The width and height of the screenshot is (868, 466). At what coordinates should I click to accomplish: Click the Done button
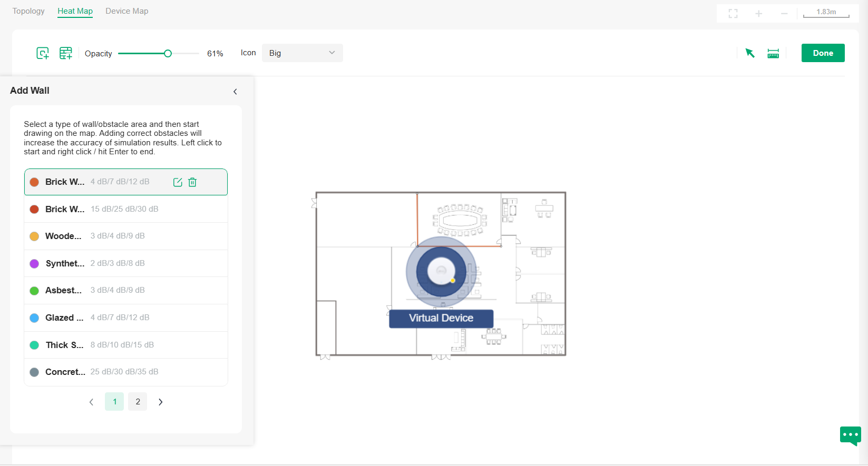coord(823,53)
